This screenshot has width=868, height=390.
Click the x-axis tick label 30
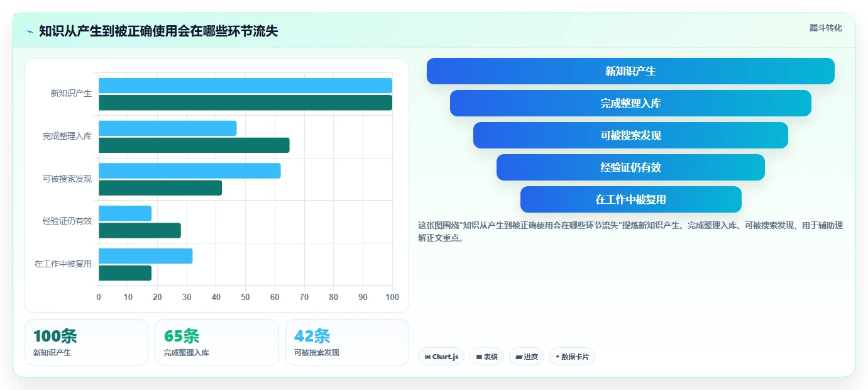(187, 297)
